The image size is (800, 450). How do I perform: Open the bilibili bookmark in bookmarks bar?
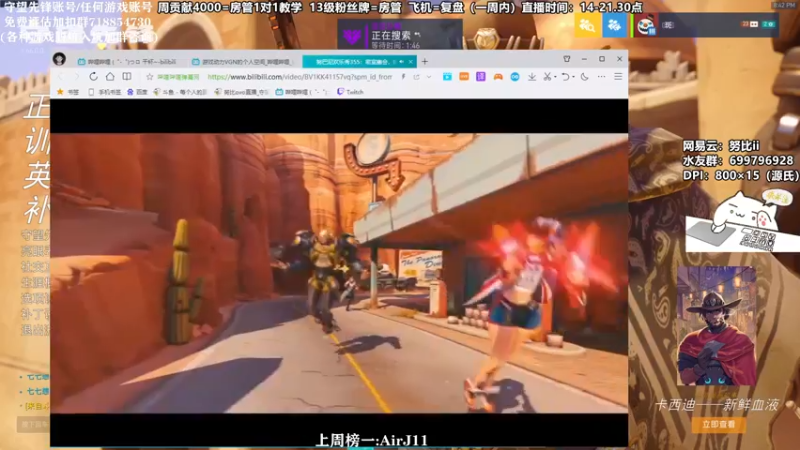coord(302,92)
